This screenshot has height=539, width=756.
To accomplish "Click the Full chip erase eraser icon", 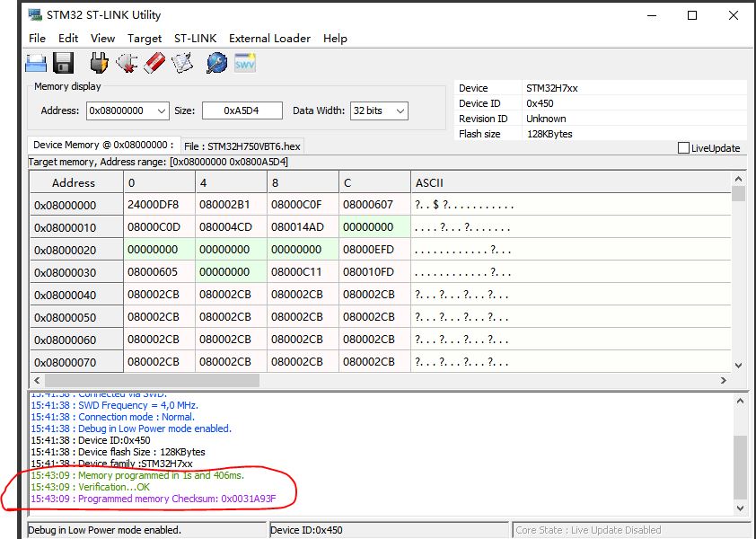I will (x=154, y=63).
